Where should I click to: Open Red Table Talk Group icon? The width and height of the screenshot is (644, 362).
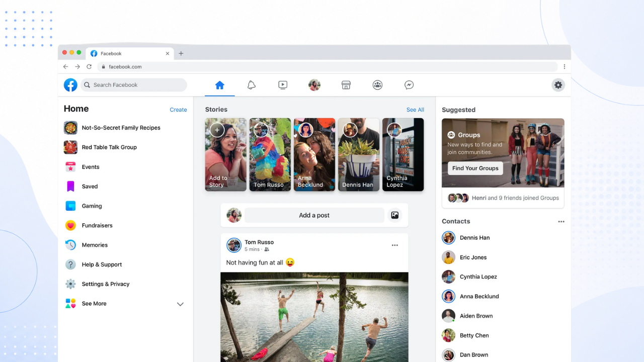(x=70, y=147)
